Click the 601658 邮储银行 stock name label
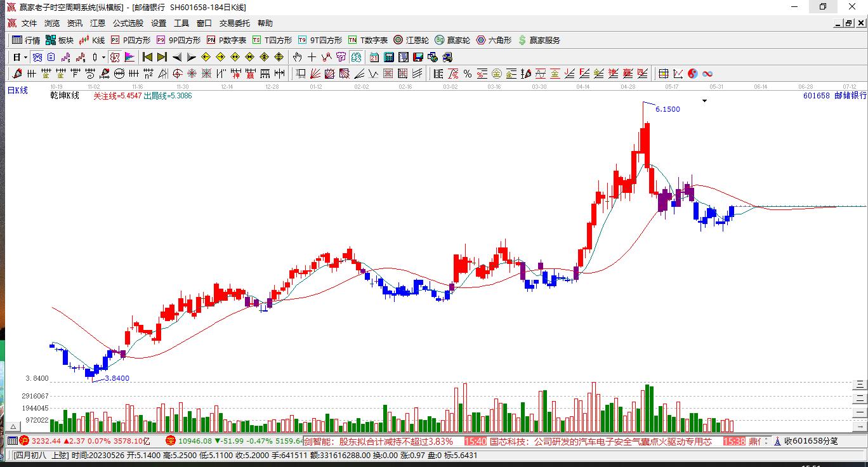This screenshot has height=467, width=868. (x=834, y=96)
